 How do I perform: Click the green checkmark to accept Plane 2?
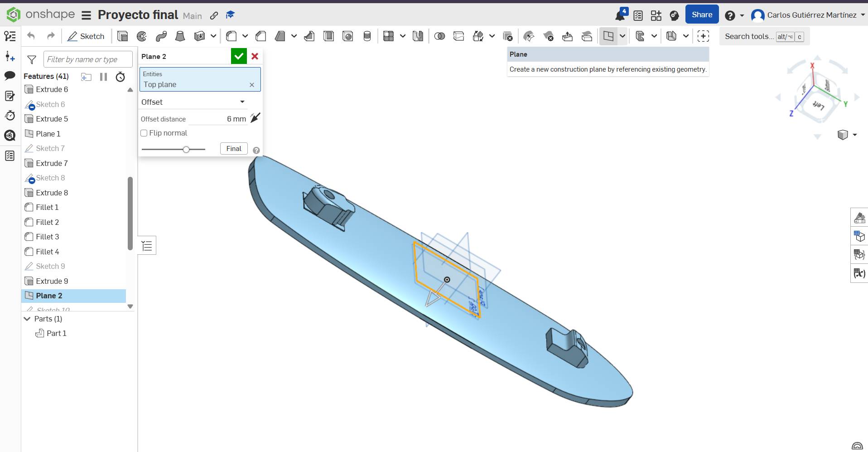(x=239, y=56)
